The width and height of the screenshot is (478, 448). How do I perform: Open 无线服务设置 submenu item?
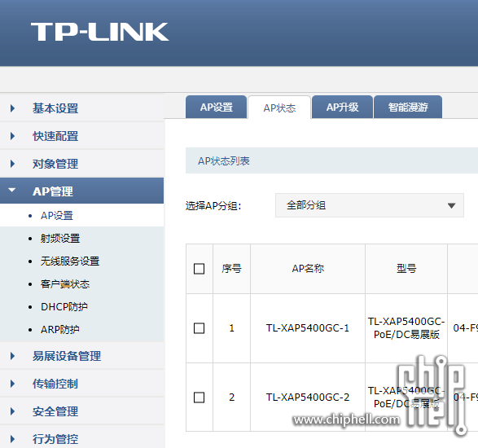click(70, 261)
